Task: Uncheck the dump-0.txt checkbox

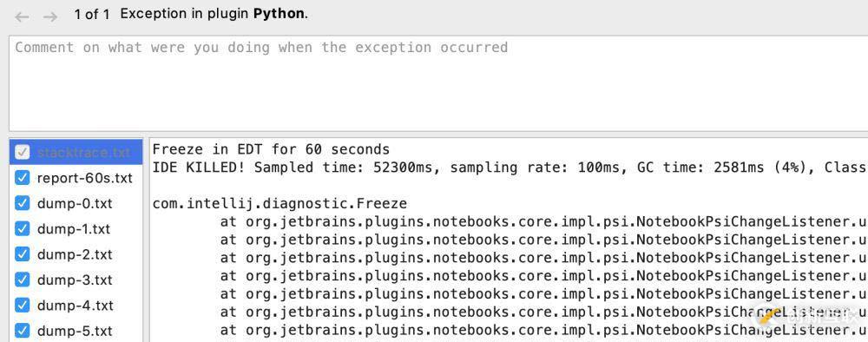Action: click(x=23, y=203)
